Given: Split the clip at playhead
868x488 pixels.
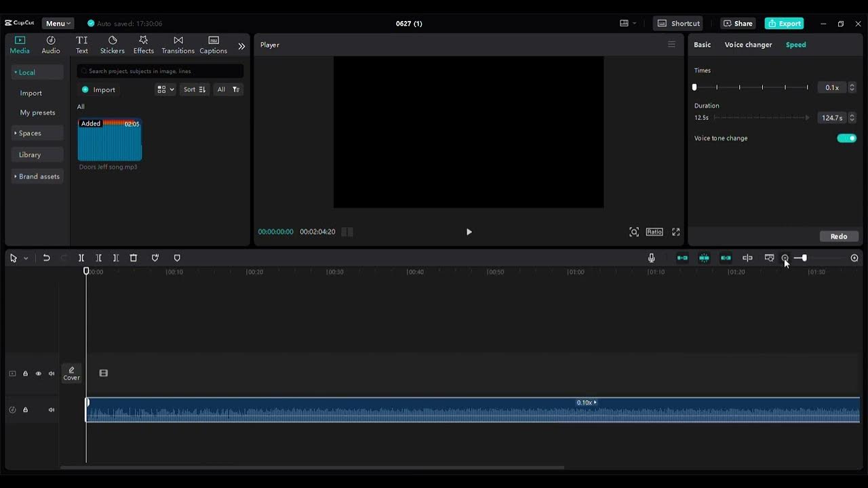Looking at the screenshot, I should (81, 258).
